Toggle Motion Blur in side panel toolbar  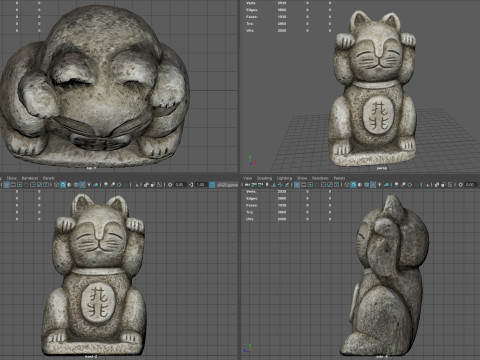point(403,184)
